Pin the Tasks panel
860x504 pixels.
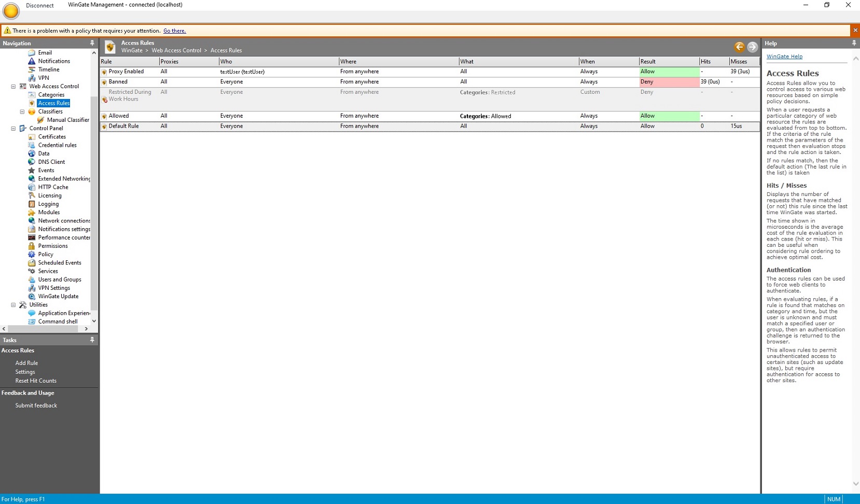pos(92,340)
